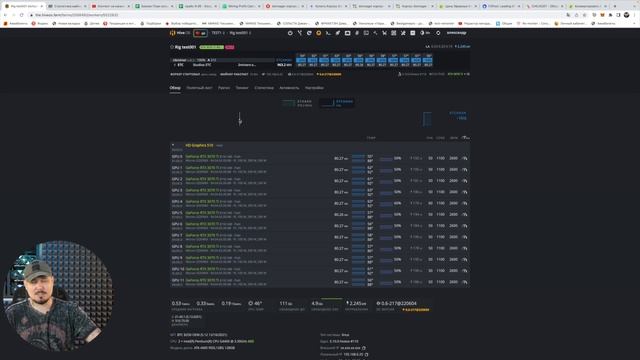Open the all-GPU tuning icon in column header
This screenshot has height=360, width=640.
click(465, 138)
